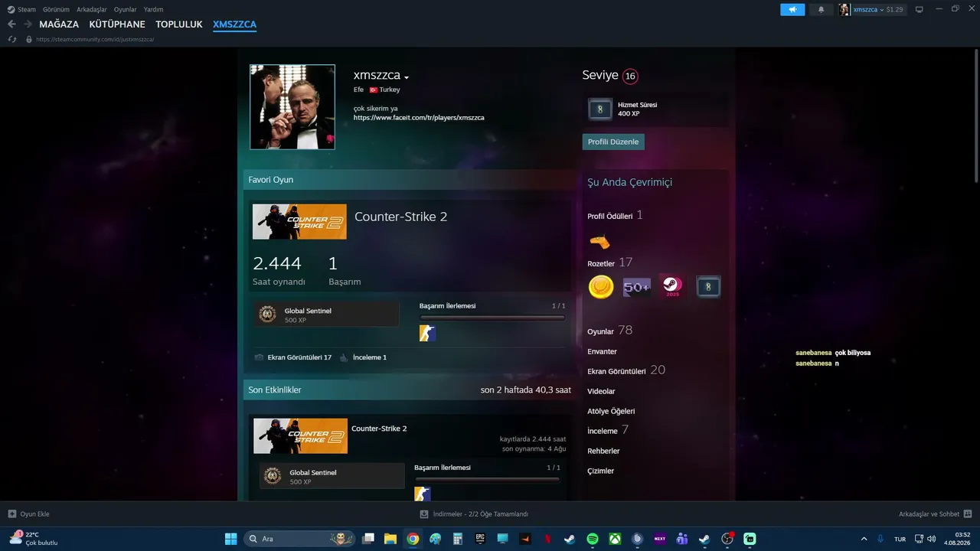This screenshot has width=980, height=551.
Task: Open the Atölye Öğeleri link
Action: click(x=611, y=411)
